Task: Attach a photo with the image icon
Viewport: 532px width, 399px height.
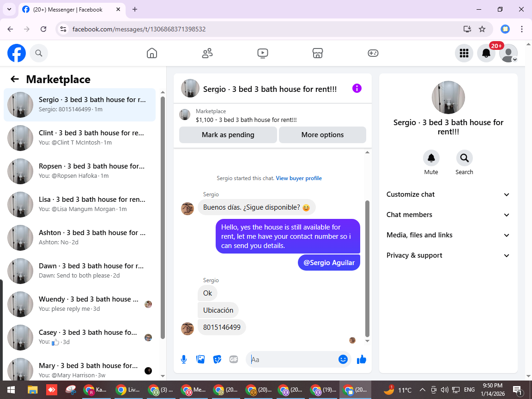Action: pyautogui.click(x=200, y=359)
